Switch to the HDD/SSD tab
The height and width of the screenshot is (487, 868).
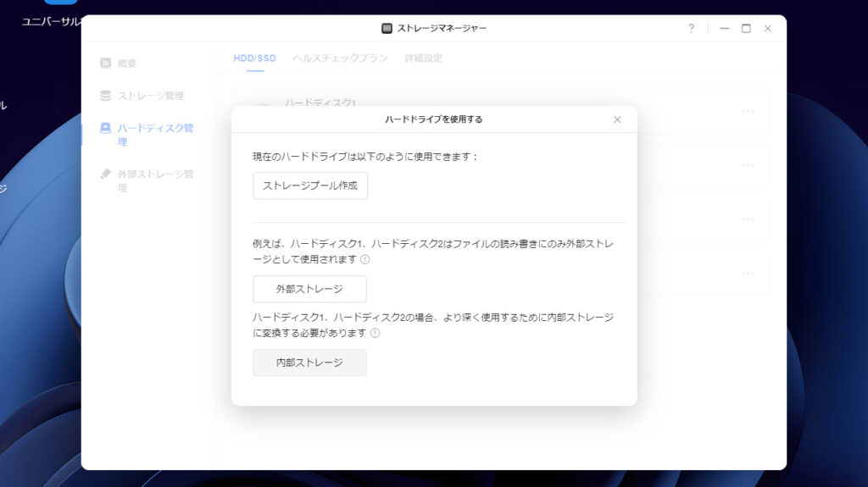tap(254, 58)
